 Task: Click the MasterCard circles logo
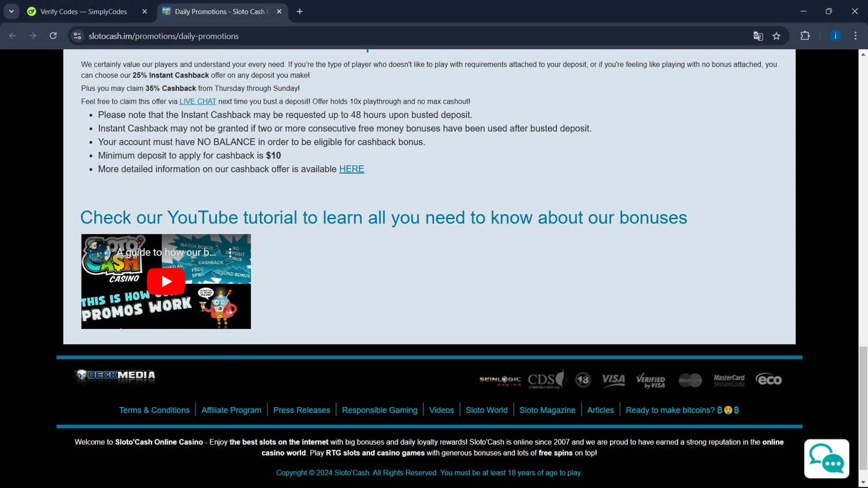[690, 380]
